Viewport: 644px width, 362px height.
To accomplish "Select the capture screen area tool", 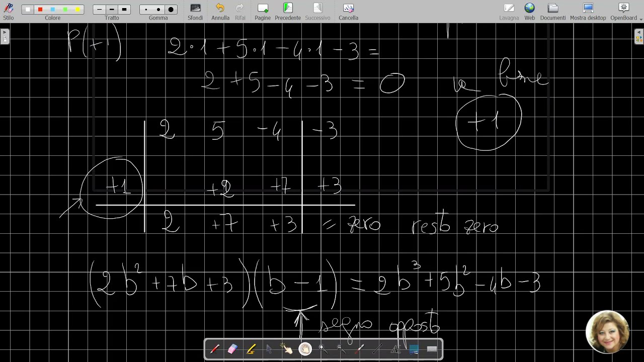I will coord(414,349).
